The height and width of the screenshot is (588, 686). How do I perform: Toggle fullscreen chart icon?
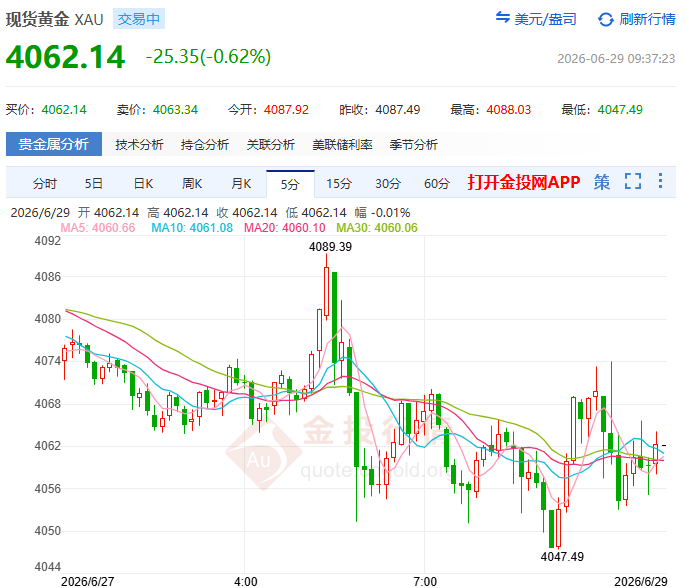(x=633, y=182)
